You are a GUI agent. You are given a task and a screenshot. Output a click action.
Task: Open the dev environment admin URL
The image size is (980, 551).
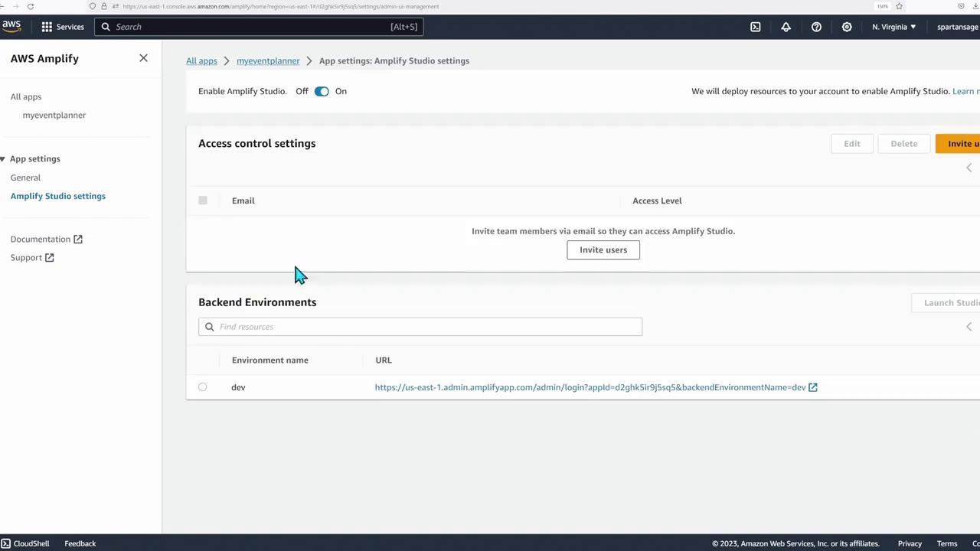click(590, 387)
